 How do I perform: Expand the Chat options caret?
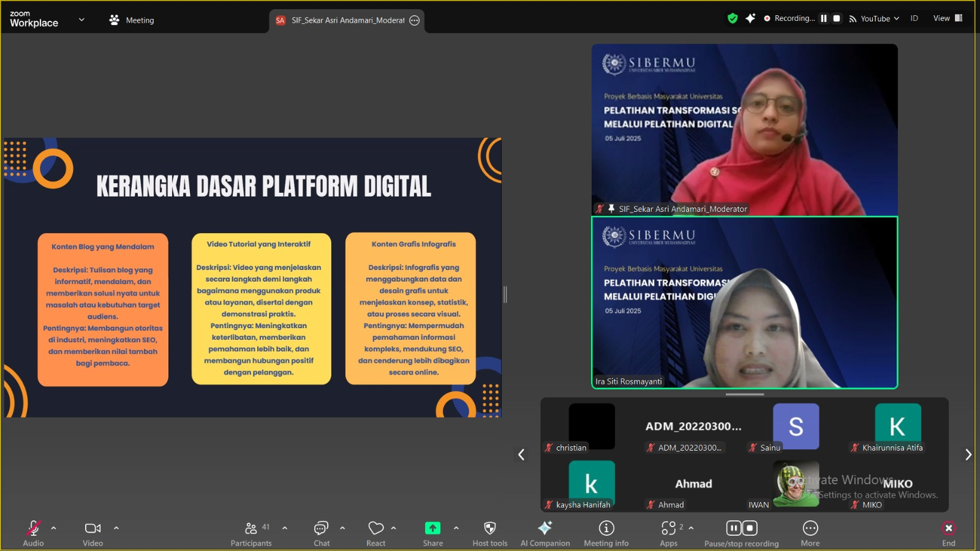click(x=342, y=528)
